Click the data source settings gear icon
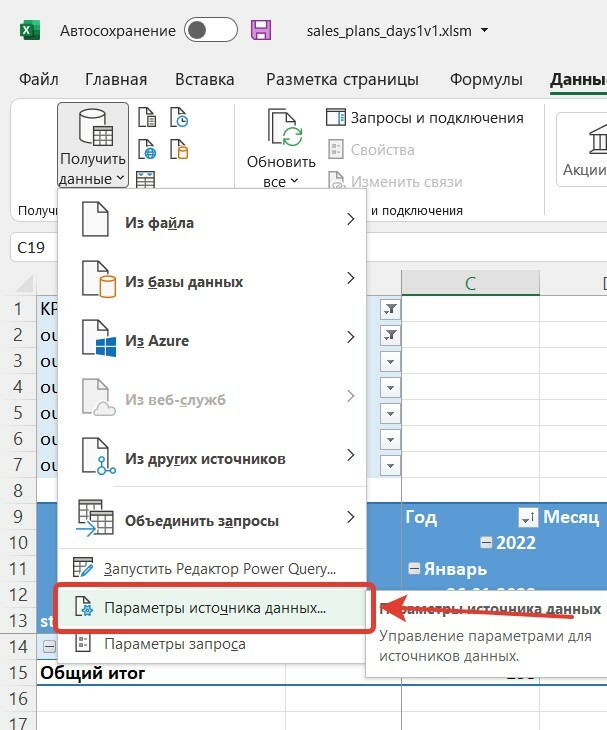Image resolution: width=607 pixels, height=730 pixels. coord(84,607)
